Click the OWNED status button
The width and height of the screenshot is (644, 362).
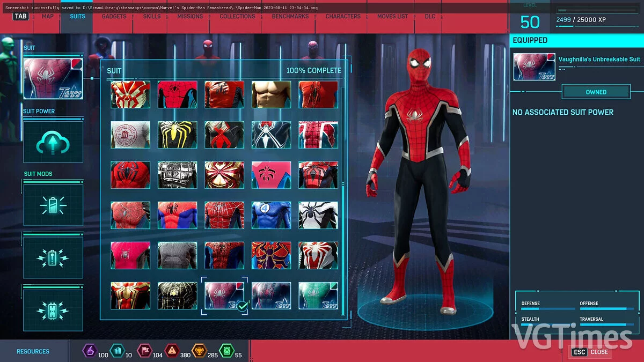[596, 92]
